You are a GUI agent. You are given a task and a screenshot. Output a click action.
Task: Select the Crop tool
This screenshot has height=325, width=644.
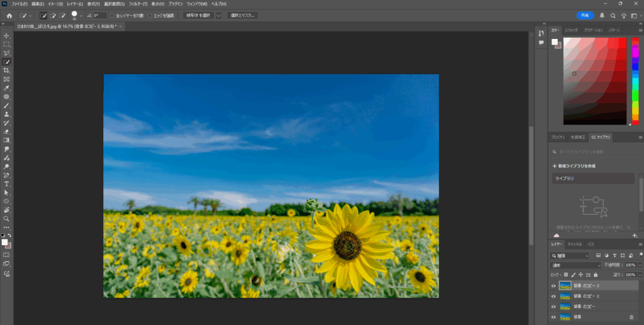[x=6, y=71]
